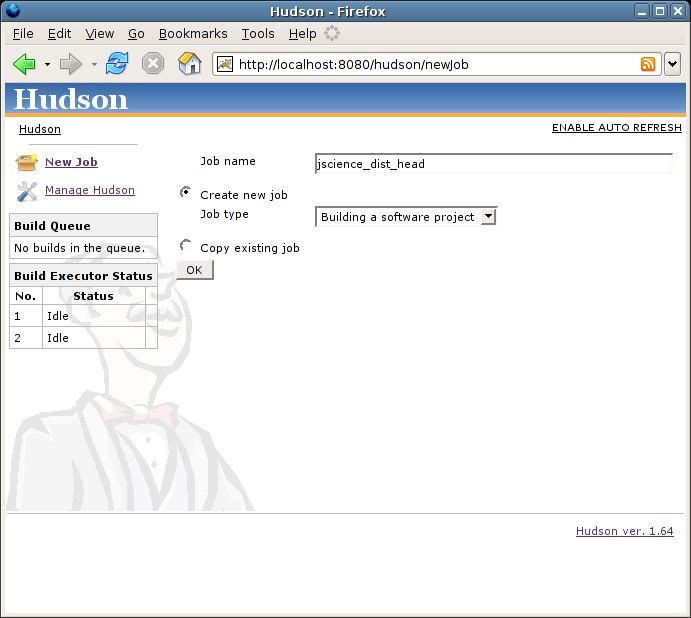Click the Job name label

tap(228, 161)
